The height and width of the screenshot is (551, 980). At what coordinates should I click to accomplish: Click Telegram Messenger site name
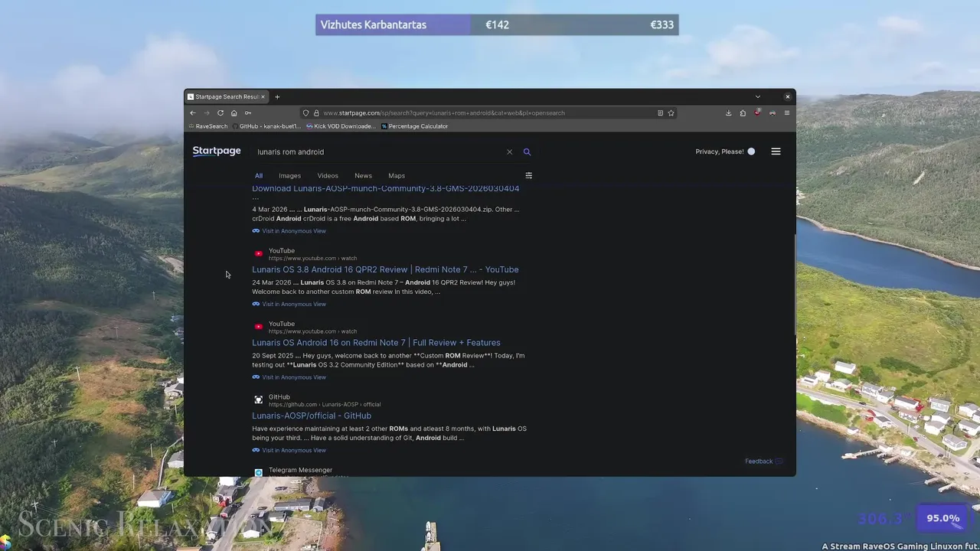[300, 470]
